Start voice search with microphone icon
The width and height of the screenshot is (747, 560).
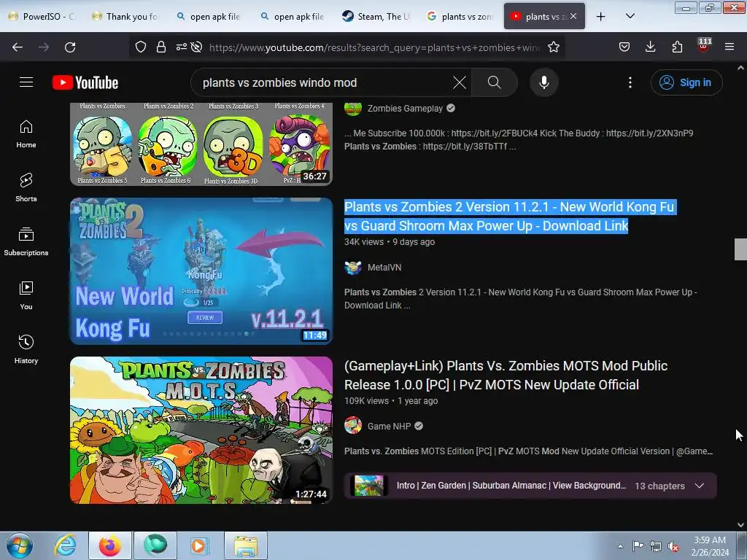click(544, 82)
